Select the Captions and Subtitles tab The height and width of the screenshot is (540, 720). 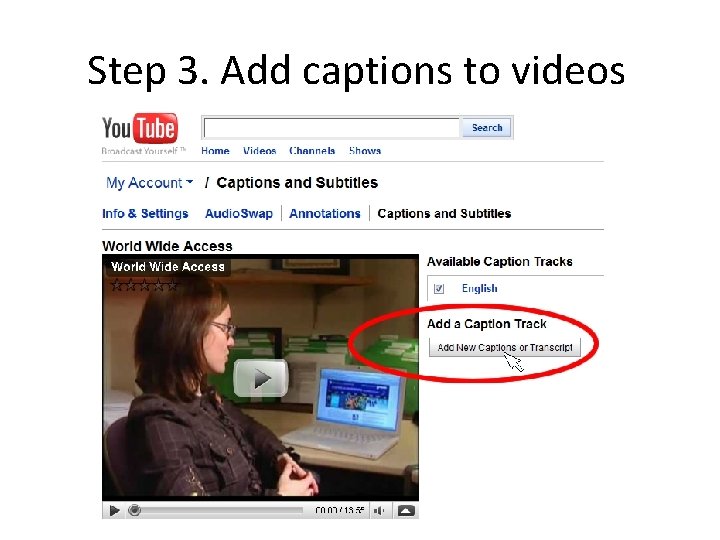(x=444, y=214)
